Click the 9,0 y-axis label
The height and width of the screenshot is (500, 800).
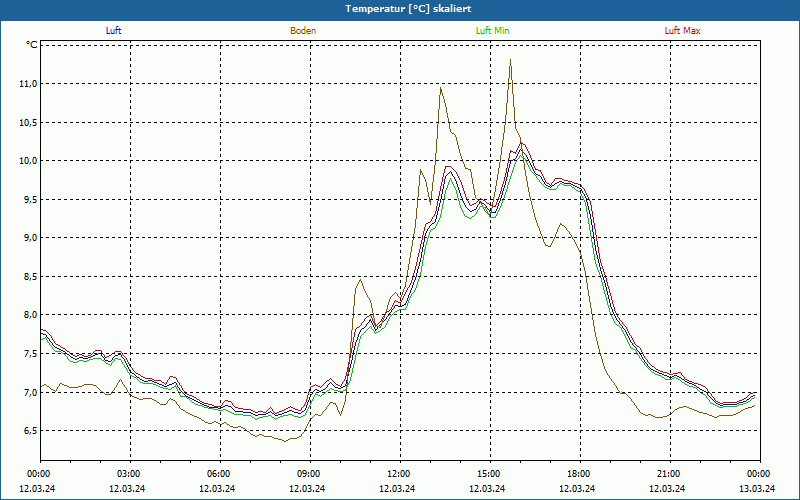pyautogui.click(x=31, y=238)
